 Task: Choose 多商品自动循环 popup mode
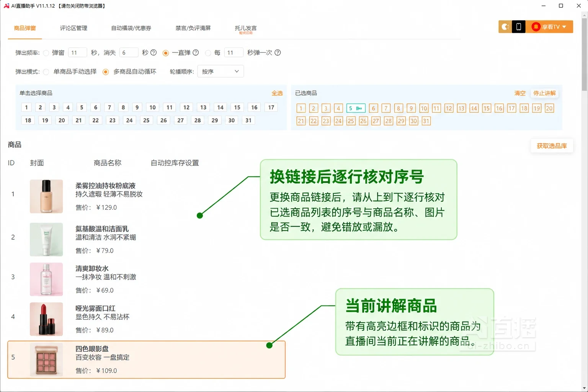pyautogui.click(x=106, y=72)
